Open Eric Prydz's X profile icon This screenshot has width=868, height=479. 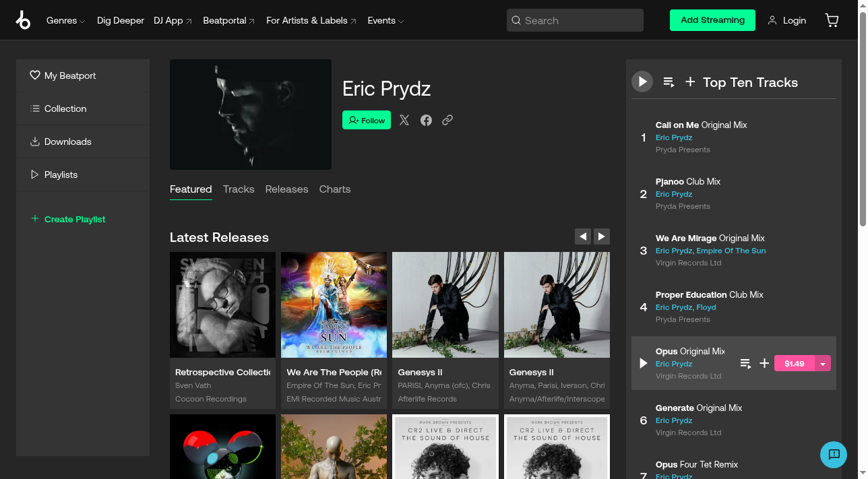pyautogui.click(x=404, y=120)
